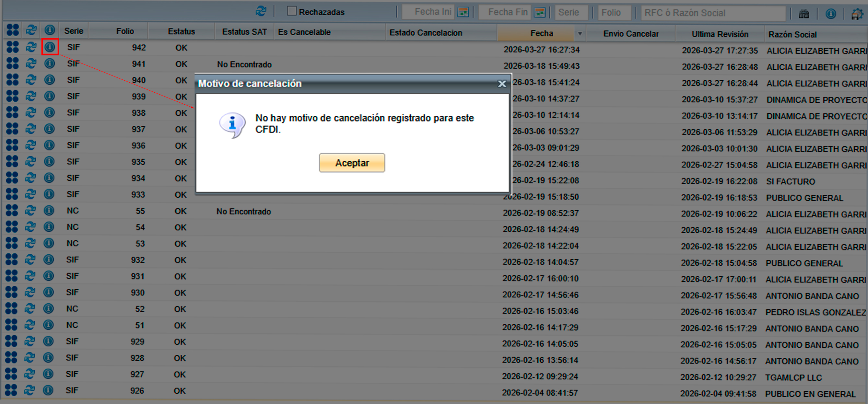
Task: Open the Fecha column dropdown arrow
Action: pyautogui.click(x=580, y=34)
